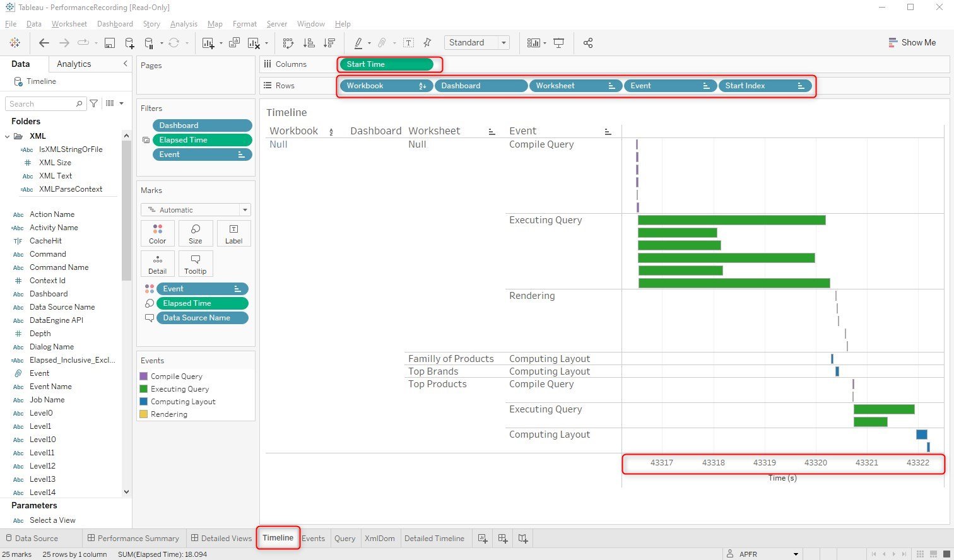Click the Color button on Marks card
The width and height of the screenshot is (954, 560).
point(158,233)
